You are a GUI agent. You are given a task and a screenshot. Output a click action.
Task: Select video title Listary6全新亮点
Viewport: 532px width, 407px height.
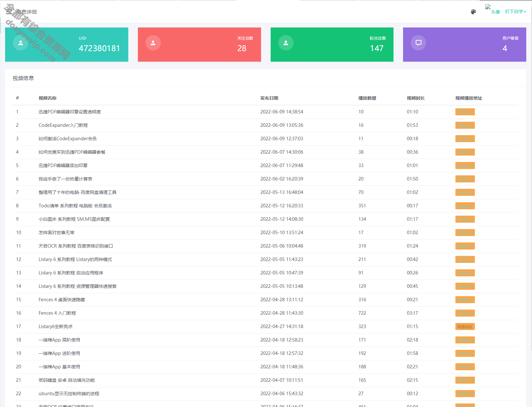point(56,326)
